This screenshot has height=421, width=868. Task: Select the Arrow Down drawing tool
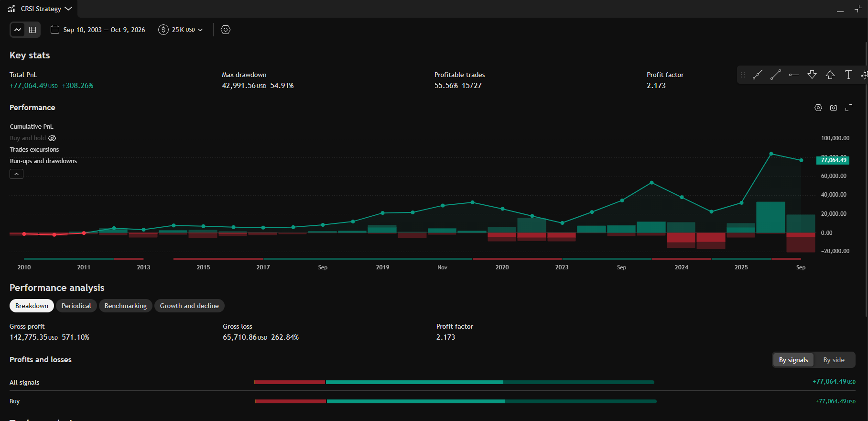click(812, 75)
